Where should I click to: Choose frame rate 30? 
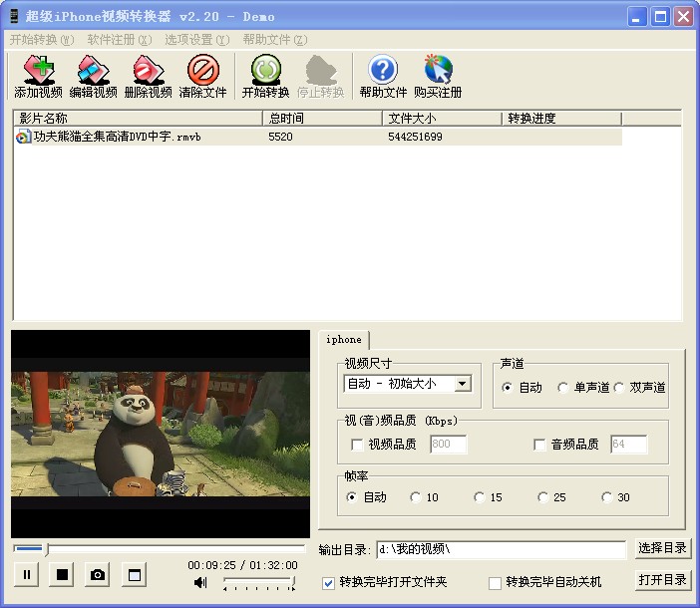tap(606, 497)
